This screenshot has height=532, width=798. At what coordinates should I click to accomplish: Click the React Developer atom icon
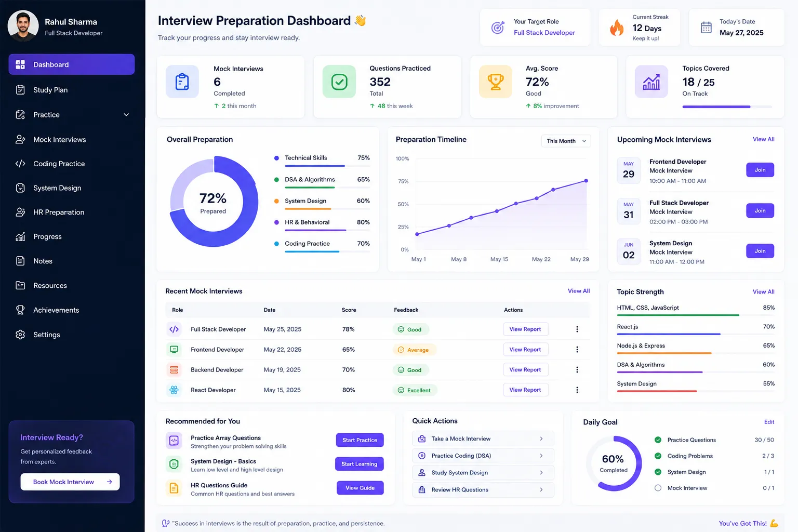pos(174,390)
